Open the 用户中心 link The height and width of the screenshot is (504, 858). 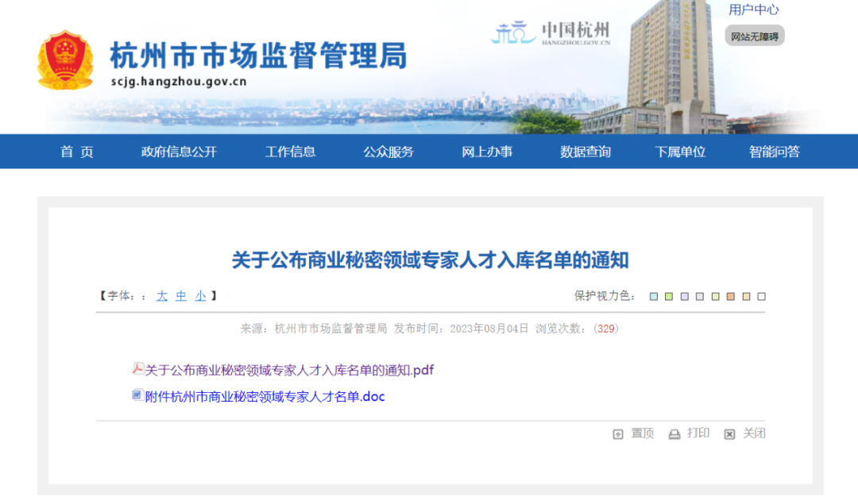coord(754,10)
